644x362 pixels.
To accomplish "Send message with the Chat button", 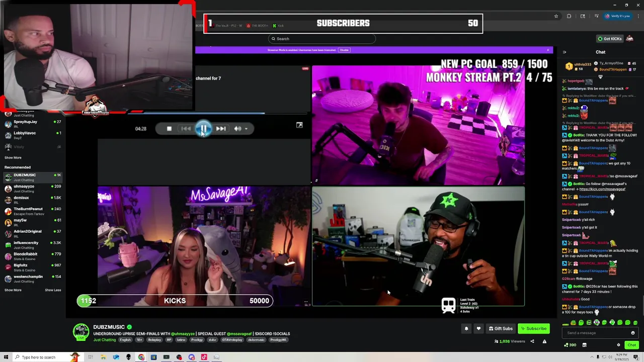I will pyautogui.click(x=631, y=345).
